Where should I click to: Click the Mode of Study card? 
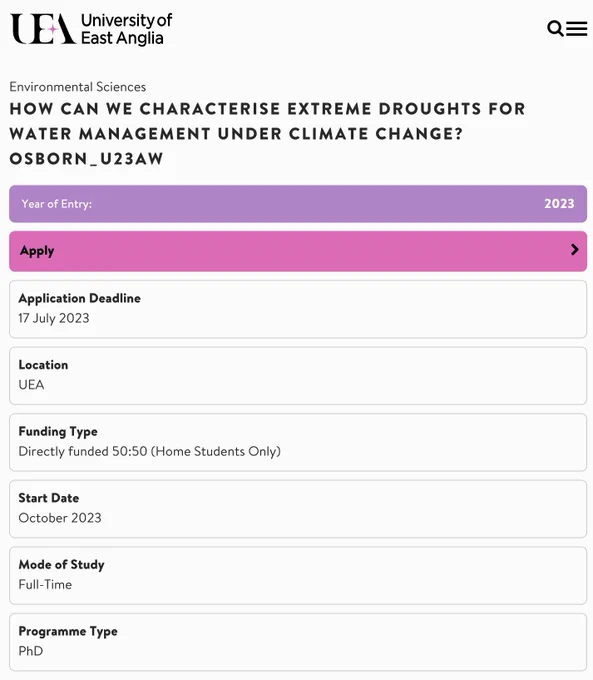tap(298, 575)
